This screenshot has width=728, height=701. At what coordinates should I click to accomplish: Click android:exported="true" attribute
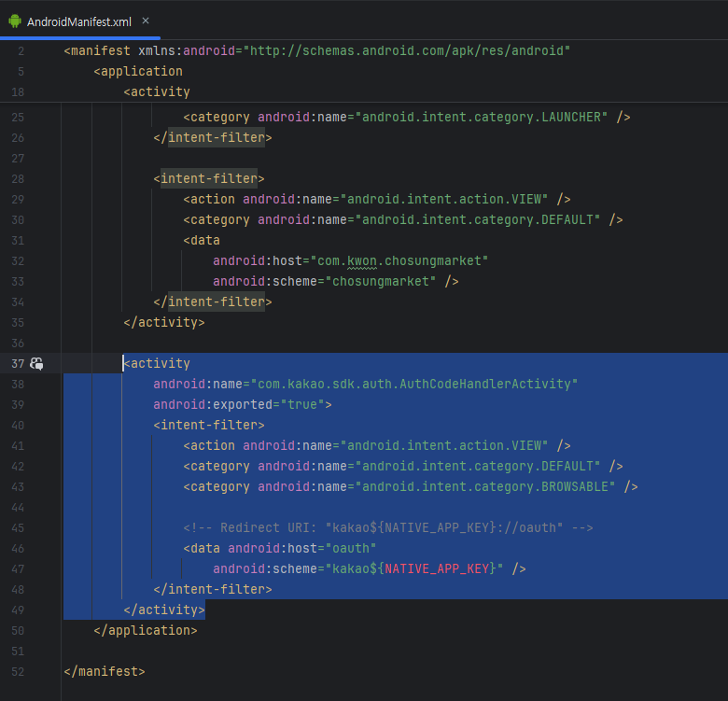point(239,404)
